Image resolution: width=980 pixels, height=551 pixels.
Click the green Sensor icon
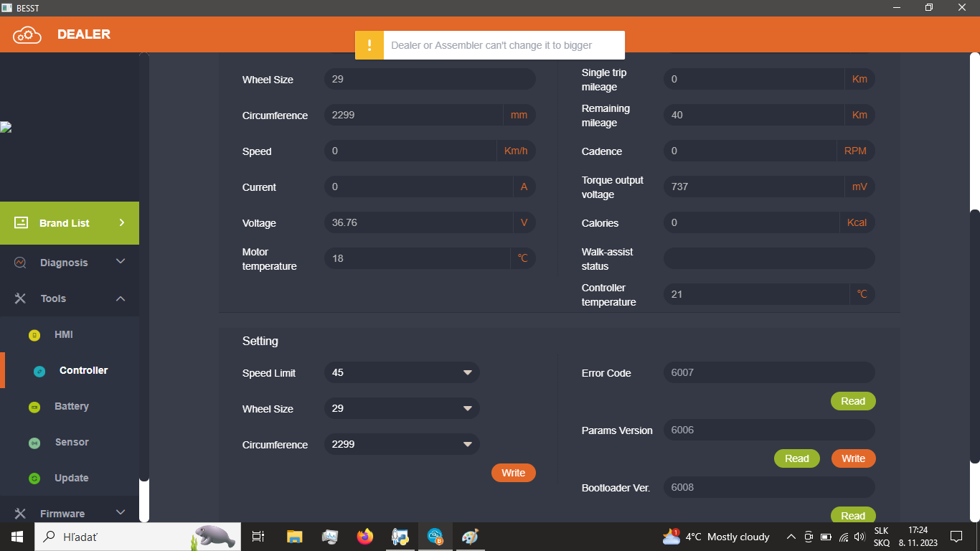34,443
